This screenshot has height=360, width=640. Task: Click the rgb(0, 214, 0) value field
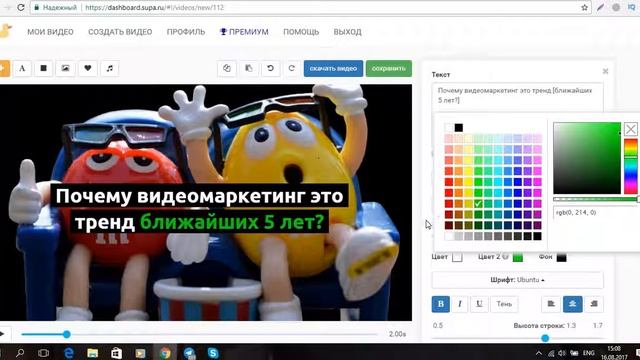click(595, 213)
